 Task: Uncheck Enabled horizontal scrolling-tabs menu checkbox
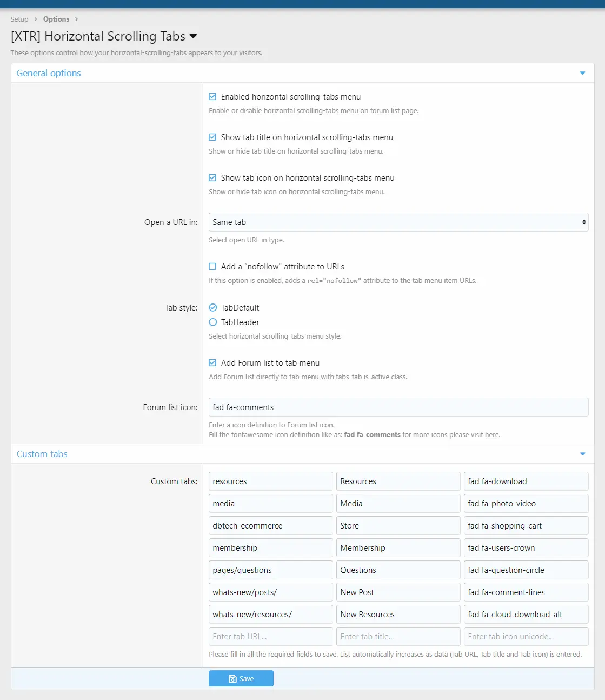tap(212, 97)
